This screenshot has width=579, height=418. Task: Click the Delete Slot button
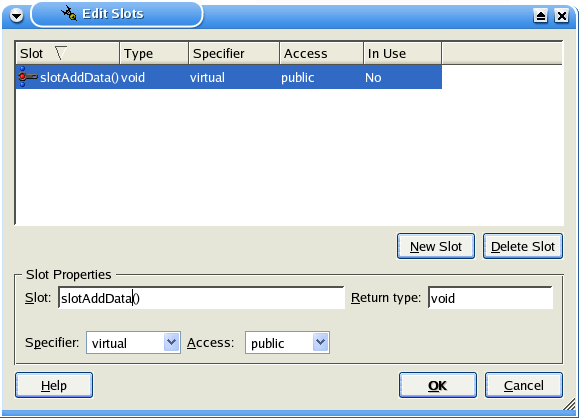click(x=523, y=246)
